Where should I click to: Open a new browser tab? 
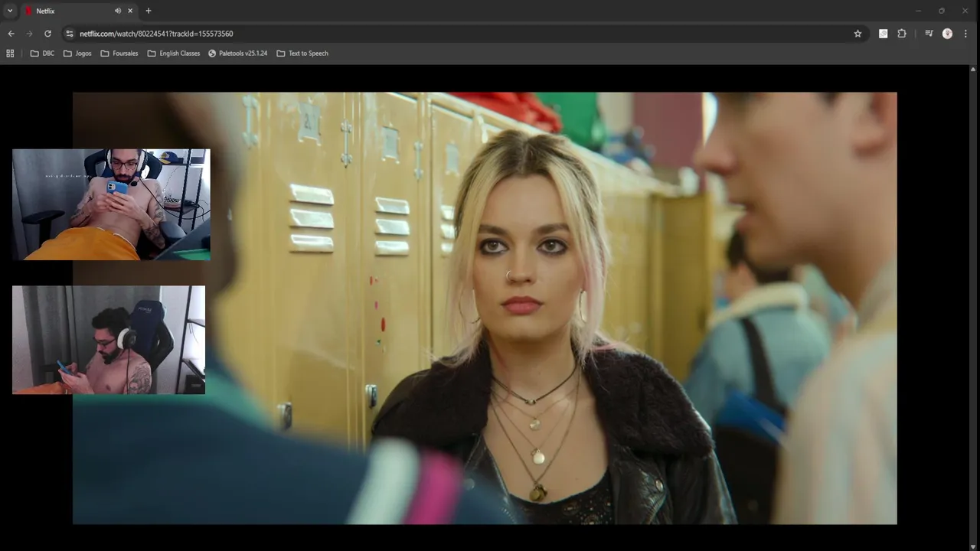click(149, 11)
